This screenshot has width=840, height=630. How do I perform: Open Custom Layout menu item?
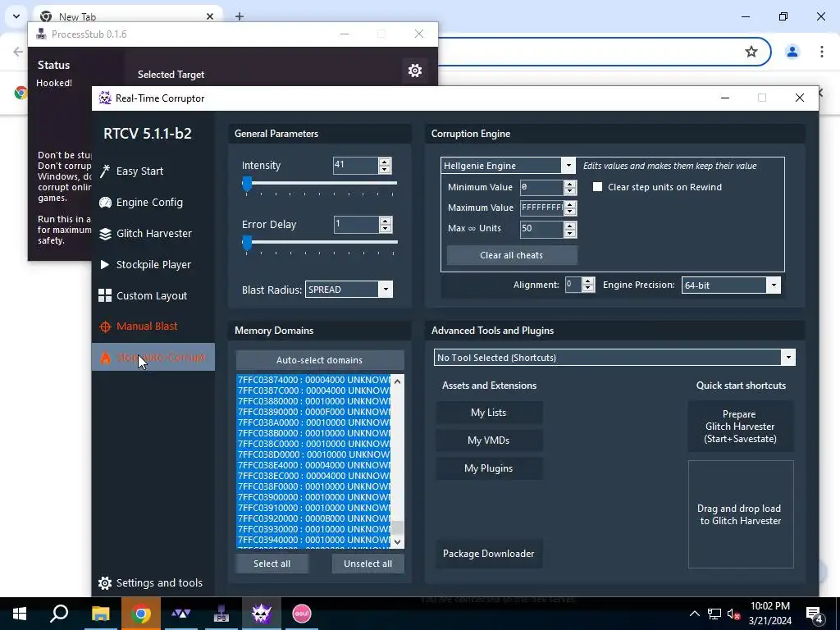pos(153,295)
